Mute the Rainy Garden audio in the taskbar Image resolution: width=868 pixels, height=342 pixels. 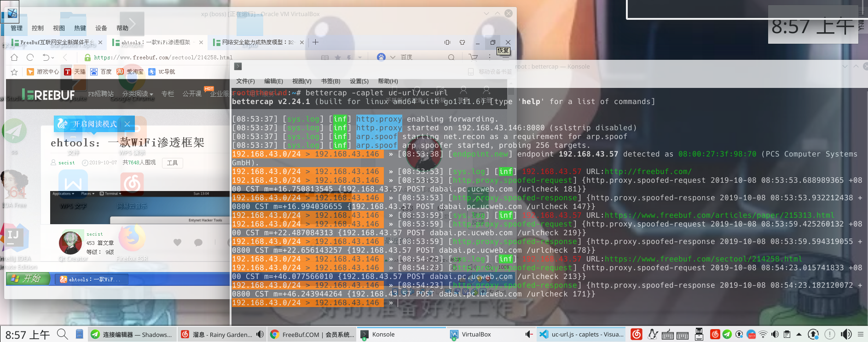pos(260,334)
